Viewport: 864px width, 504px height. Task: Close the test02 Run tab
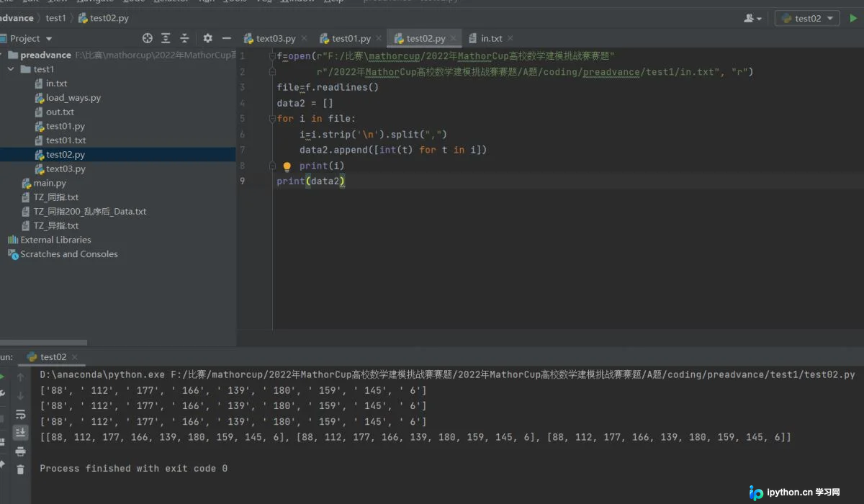75,357
